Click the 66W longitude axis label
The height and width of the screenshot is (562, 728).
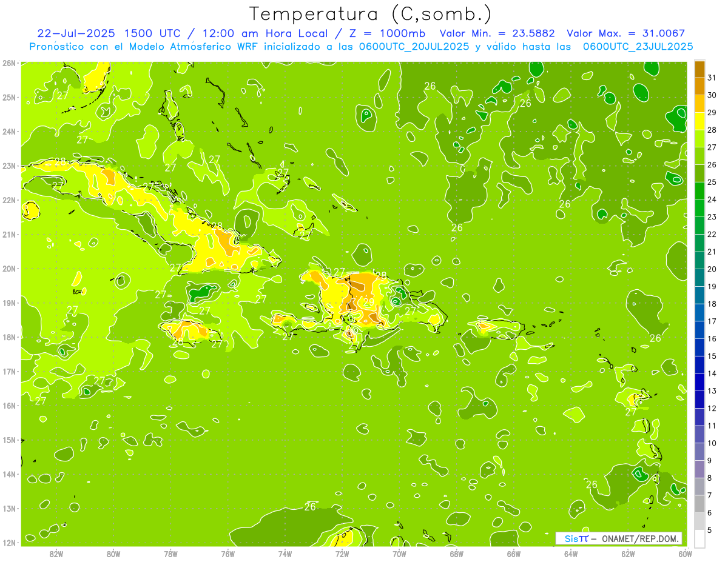coord(513,553)
